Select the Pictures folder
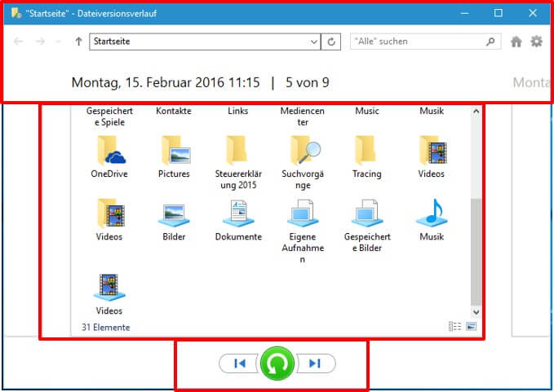The width and height of the screenshot is (554, 392). (174, 157)
